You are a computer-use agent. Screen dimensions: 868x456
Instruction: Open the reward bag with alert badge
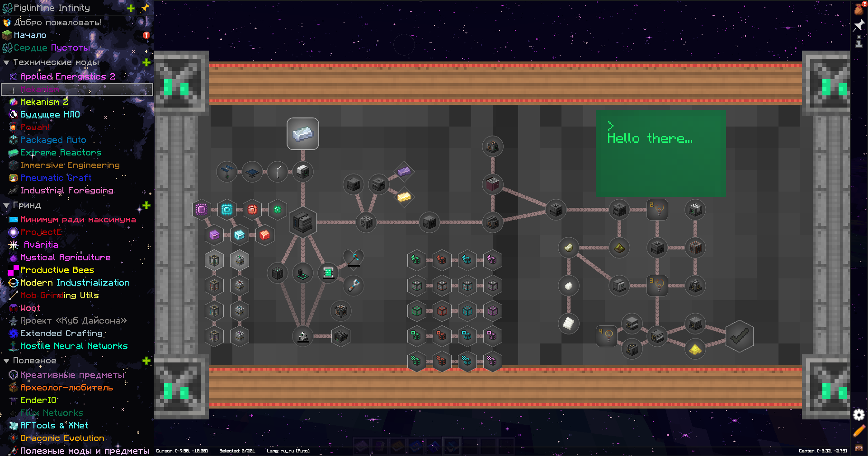tap(859, 8)
